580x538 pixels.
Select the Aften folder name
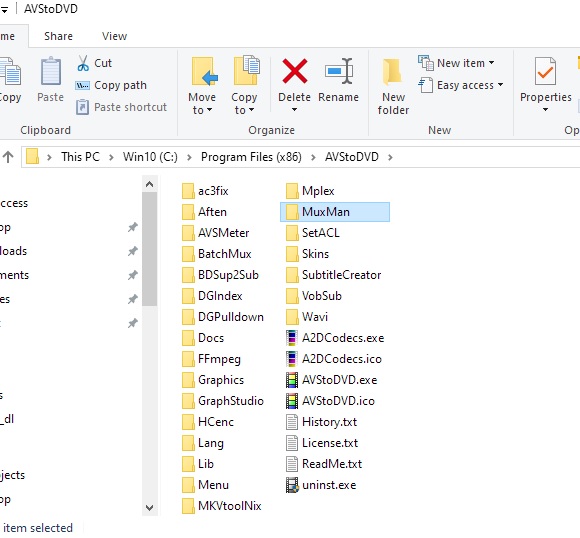212,212
